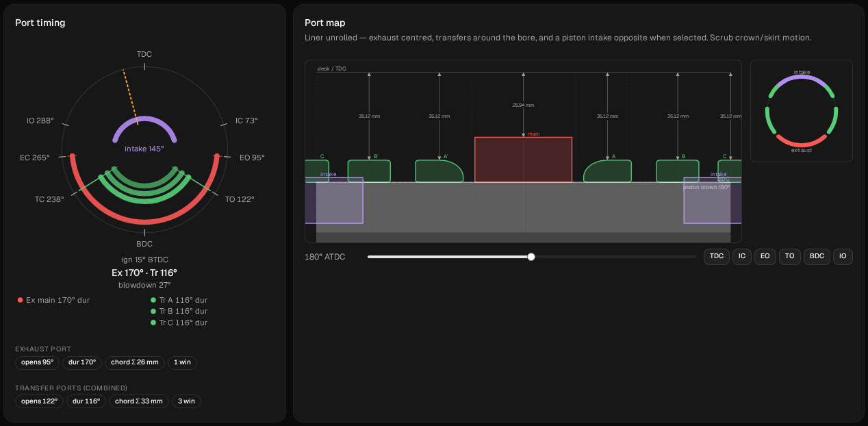
Task: Click the '3 win' chip
Action: pyautogui.click(x=186, y=401)
